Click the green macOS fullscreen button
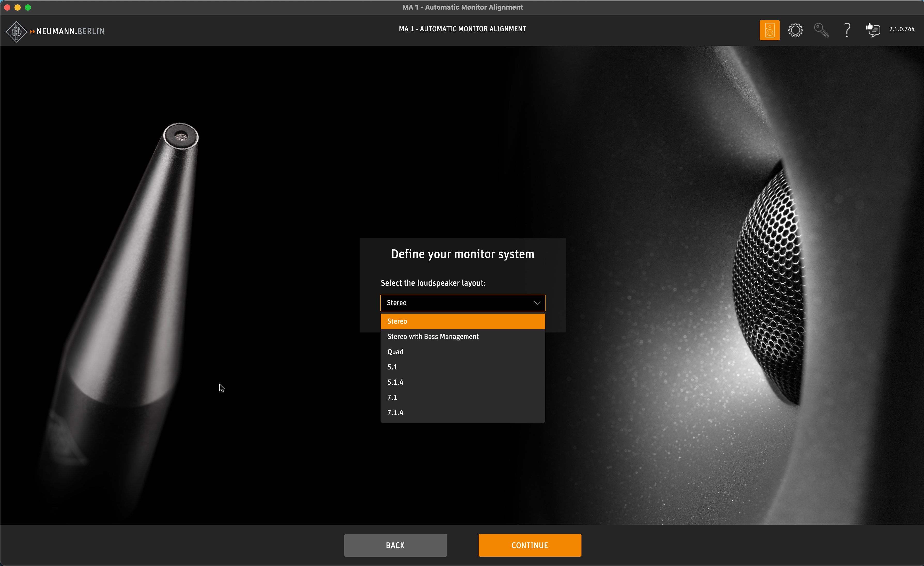This screenshot has height=566, width=924. click(x=28, y=7)
